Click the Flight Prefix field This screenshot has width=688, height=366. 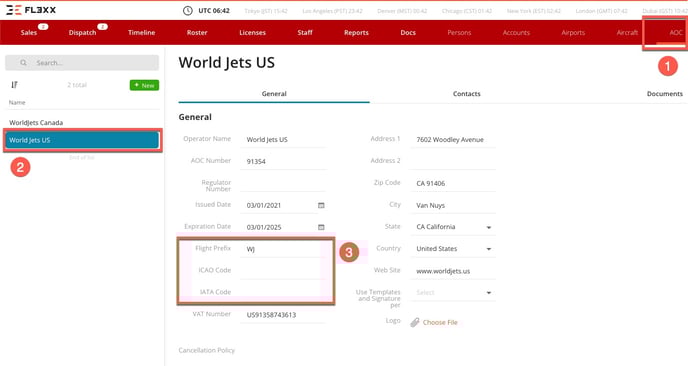click(283, 249)
